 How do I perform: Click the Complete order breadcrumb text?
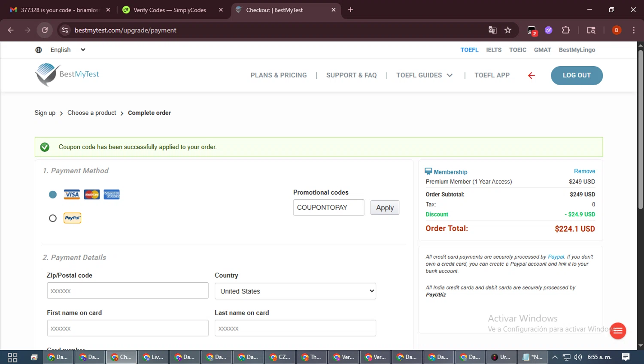(149, 113)
